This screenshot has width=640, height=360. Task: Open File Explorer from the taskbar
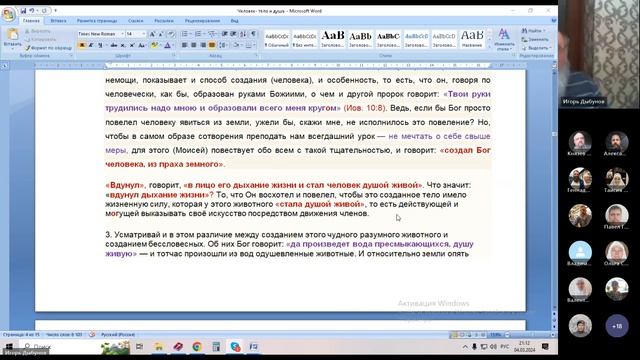click(x=159, y=347)
